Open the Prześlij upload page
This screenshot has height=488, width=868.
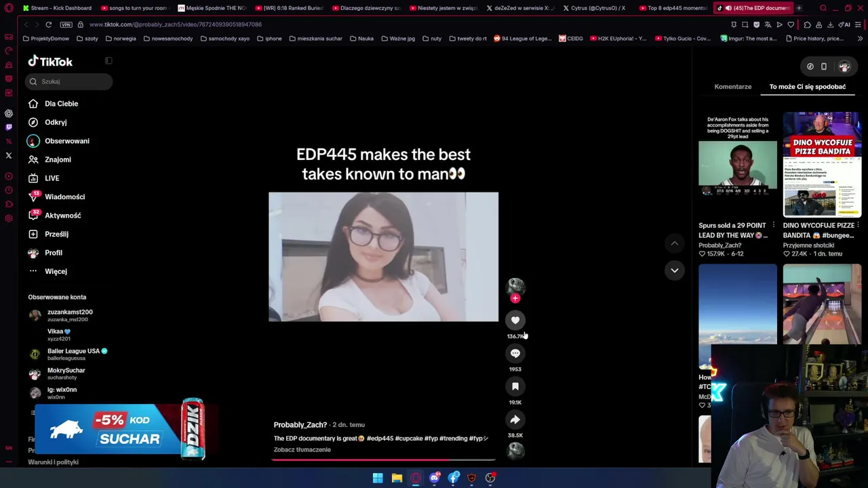[x=48, y=234]
